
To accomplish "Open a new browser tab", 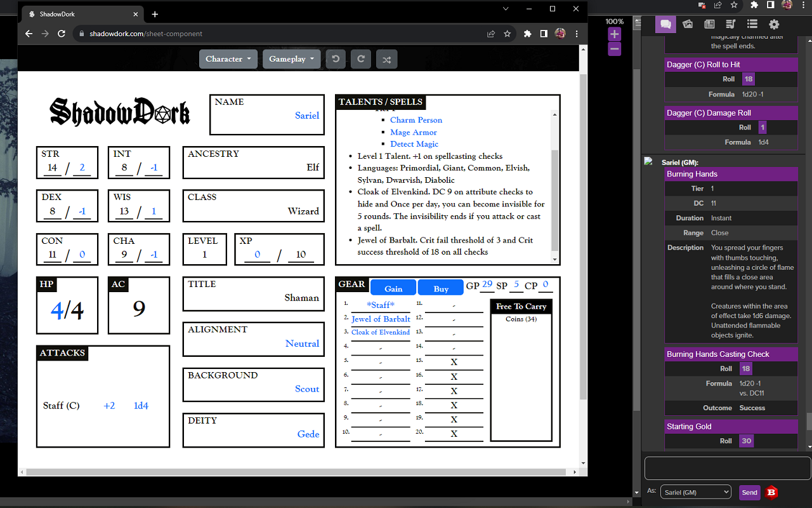I will pos(155,14).
